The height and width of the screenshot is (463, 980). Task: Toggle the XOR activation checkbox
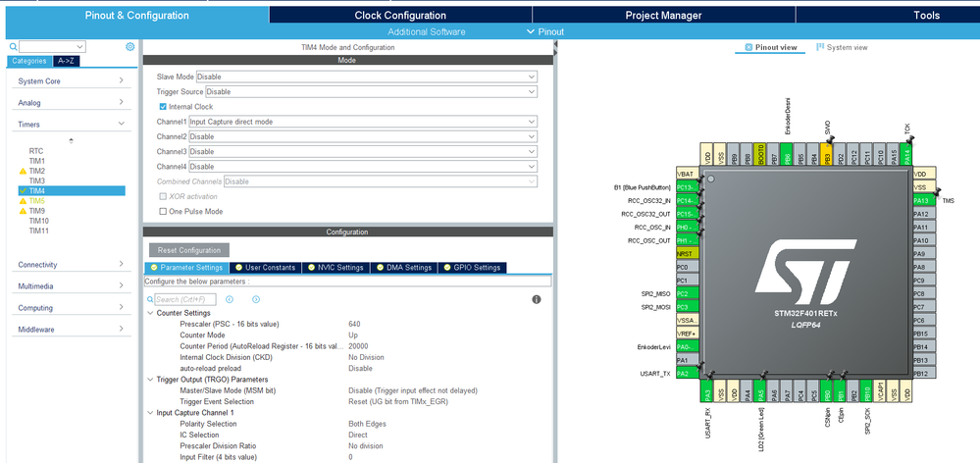163,197
